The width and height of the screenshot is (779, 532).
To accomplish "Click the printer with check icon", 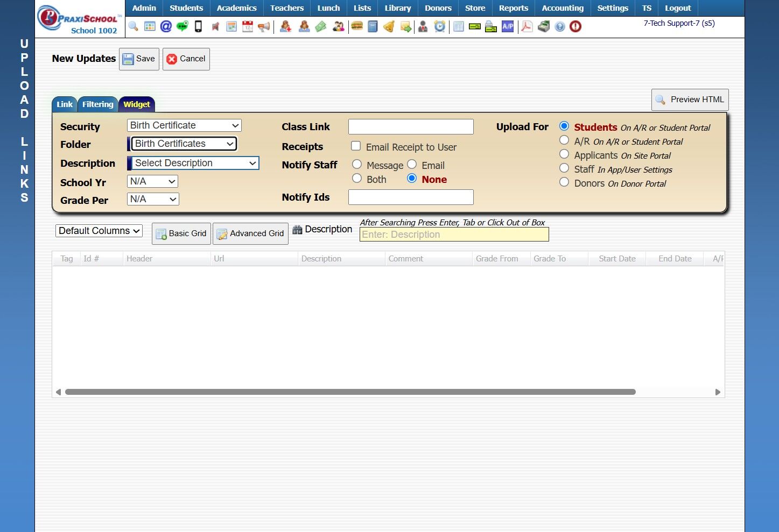I will (x=491, y=26).
